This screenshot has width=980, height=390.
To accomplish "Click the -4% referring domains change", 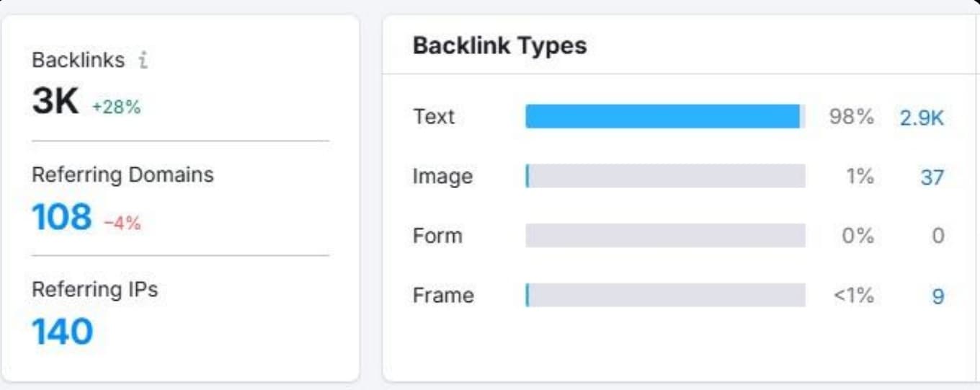I will [x=122, y=223].
